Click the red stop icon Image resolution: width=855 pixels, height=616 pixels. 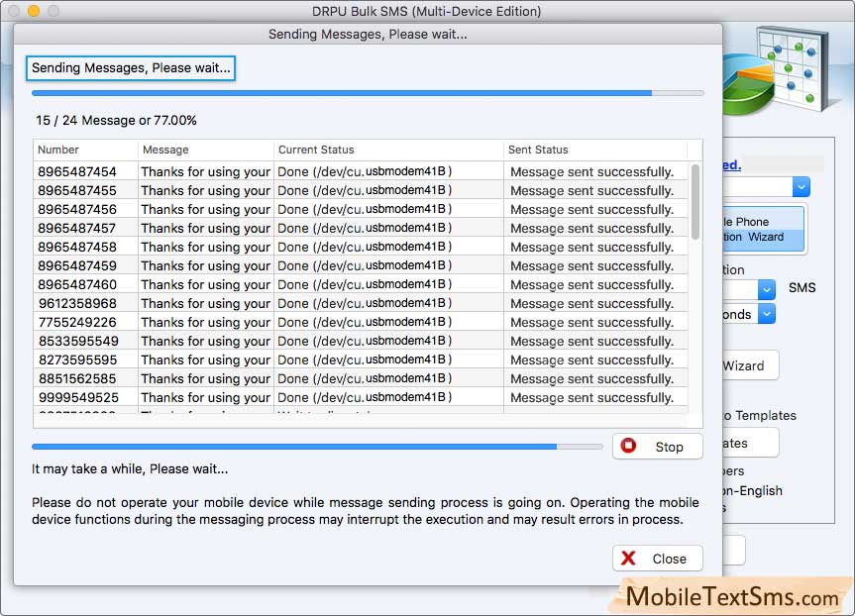[628, 446]
